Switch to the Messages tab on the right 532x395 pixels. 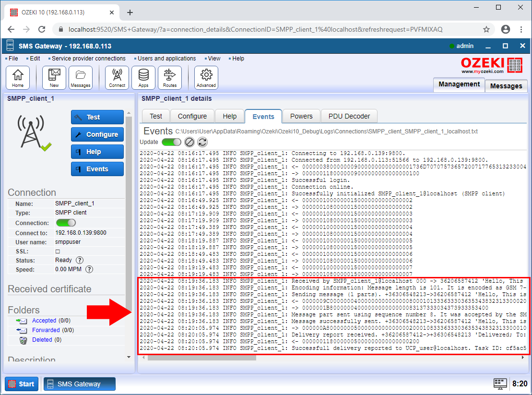(x=506, y=86)
